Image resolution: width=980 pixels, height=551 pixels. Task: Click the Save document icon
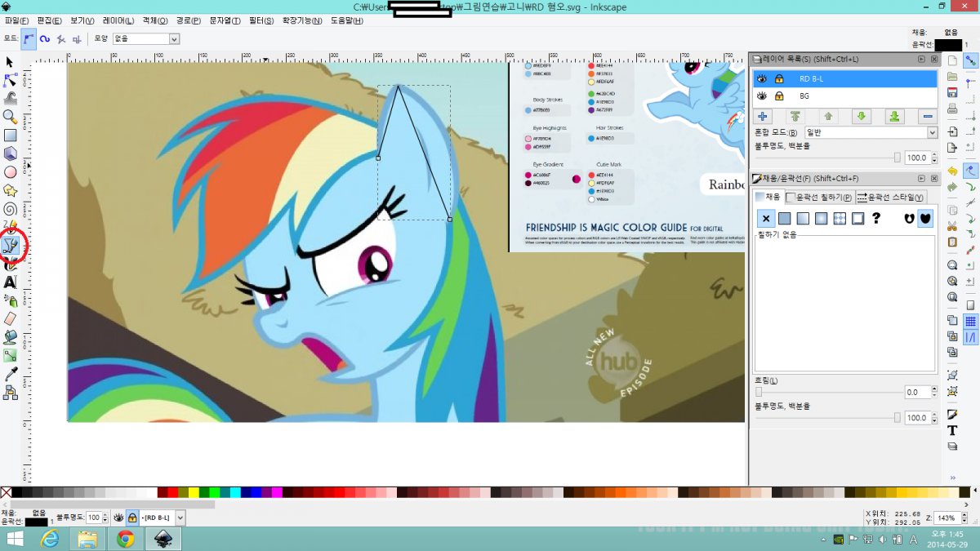pyautogui.click(x=952, y=91)
